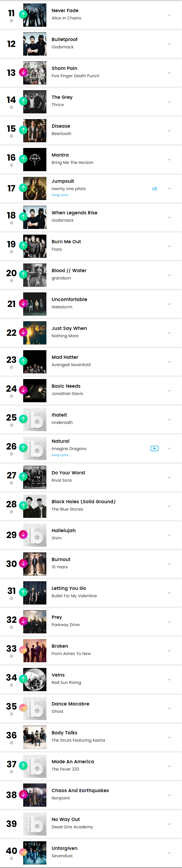
Task: Play the Natural video icon
Action: [154, 448]
